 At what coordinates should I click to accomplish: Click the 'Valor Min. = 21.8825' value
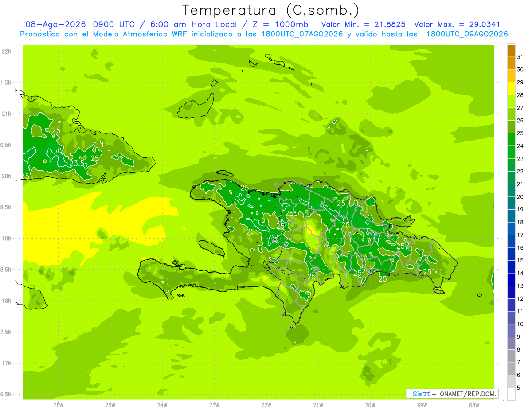(x=364, y=24)
